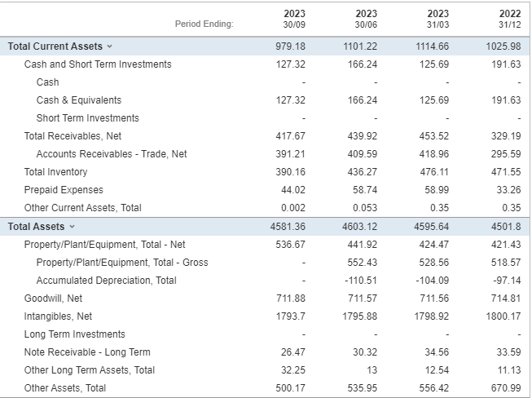Click the 2023 30/09 column header
532x398 pixels.
[294, 19]
